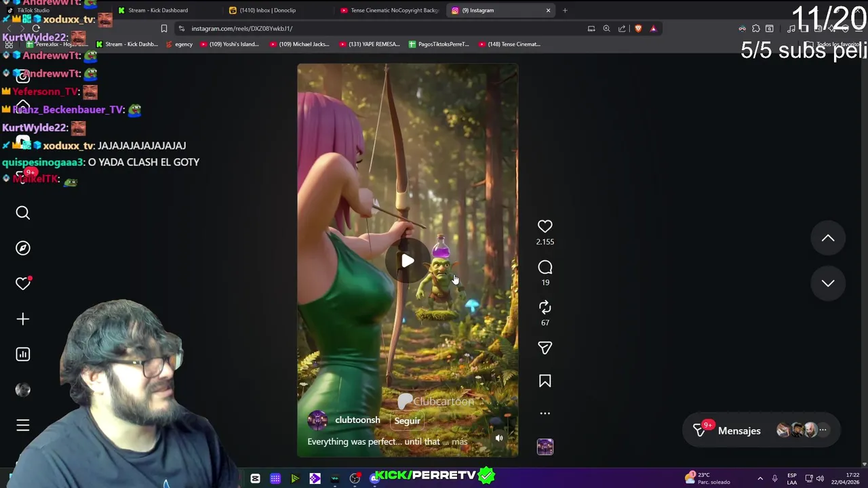The width and height of the screenshot is (868, 488).
Task: Open OBS Studio in the taskbar
Action: pyautogui.click(x=355, y=479)
